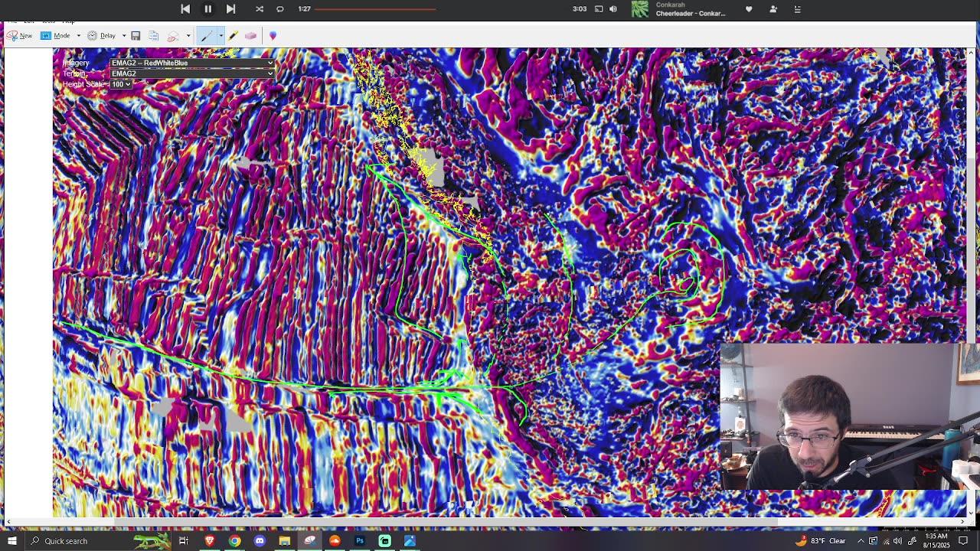Open the 1:35 AM clock calendar

click(x=936, y=541)
